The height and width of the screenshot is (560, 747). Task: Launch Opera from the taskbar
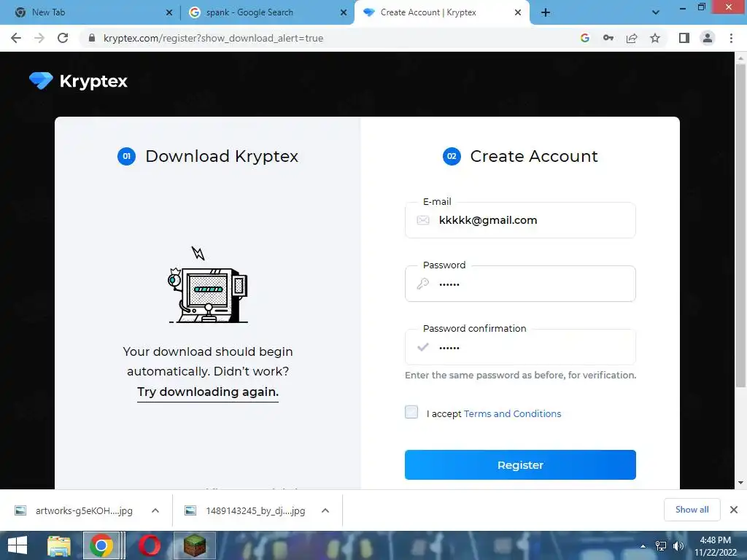point(150,545)
